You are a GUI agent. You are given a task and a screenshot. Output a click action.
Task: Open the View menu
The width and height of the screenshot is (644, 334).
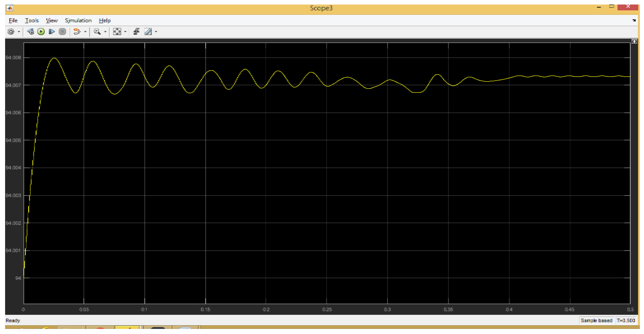pyautogui.click(x=52, y=21)
